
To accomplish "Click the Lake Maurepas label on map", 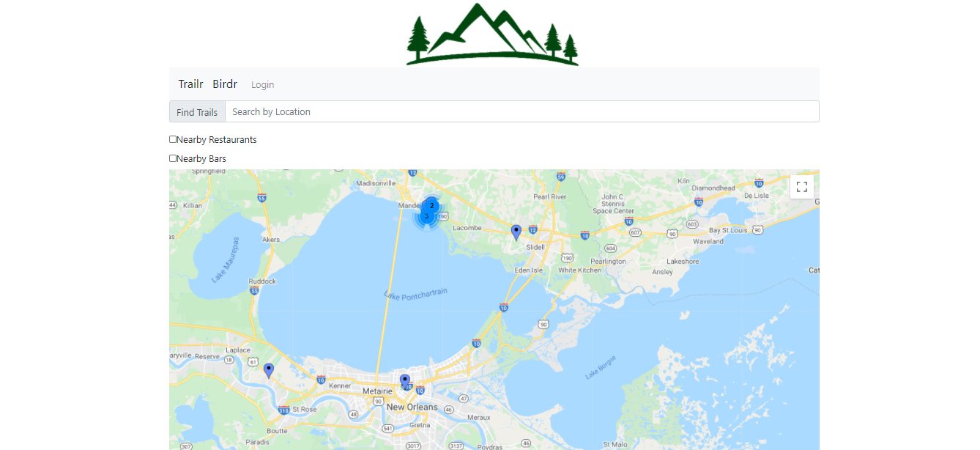I will (x=226, y=259).
